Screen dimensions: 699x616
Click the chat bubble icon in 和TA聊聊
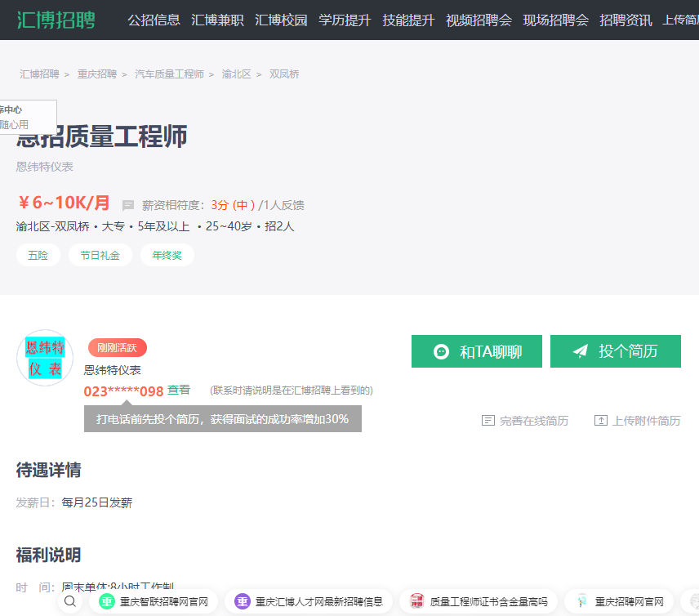point(441,351)
